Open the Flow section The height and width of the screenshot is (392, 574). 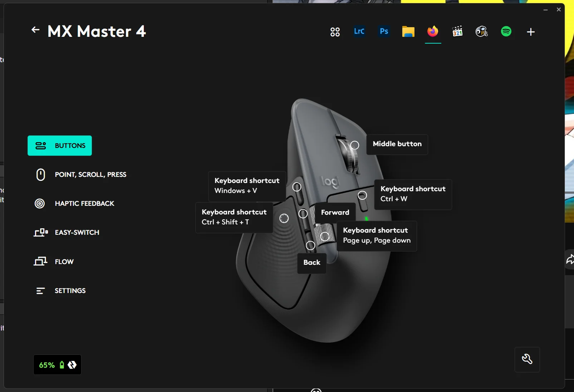[x=54, y=262]
